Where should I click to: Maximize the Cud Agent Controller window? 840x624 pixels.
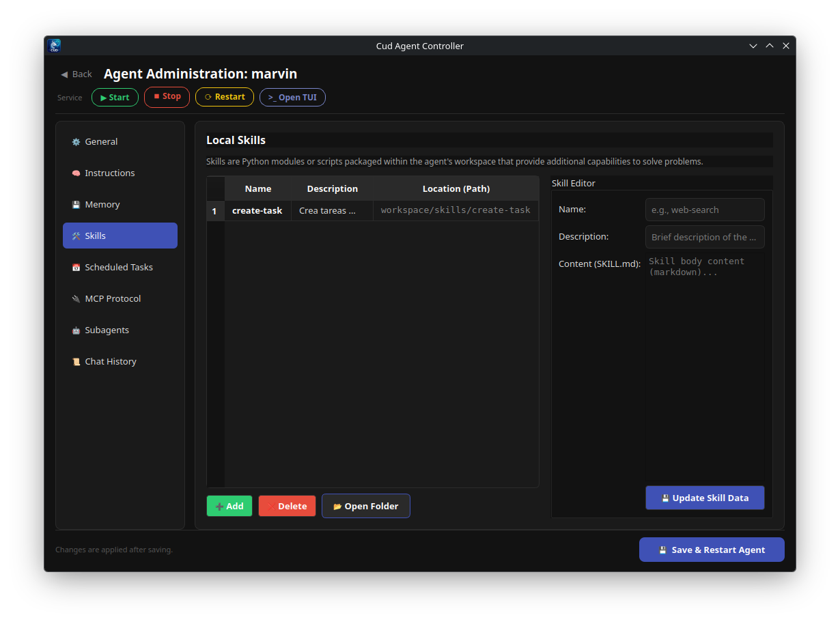tap(770, 46)
